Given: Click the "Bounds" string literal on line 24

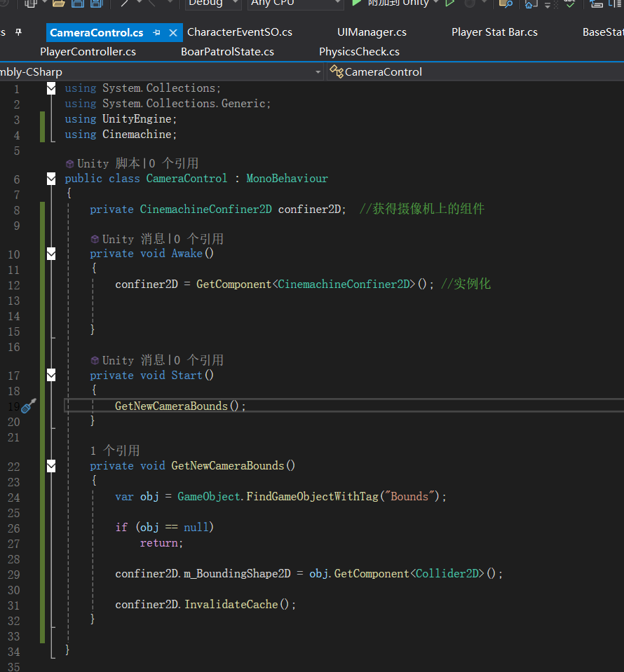Looking at the screenshot, I should pos(409,496).
